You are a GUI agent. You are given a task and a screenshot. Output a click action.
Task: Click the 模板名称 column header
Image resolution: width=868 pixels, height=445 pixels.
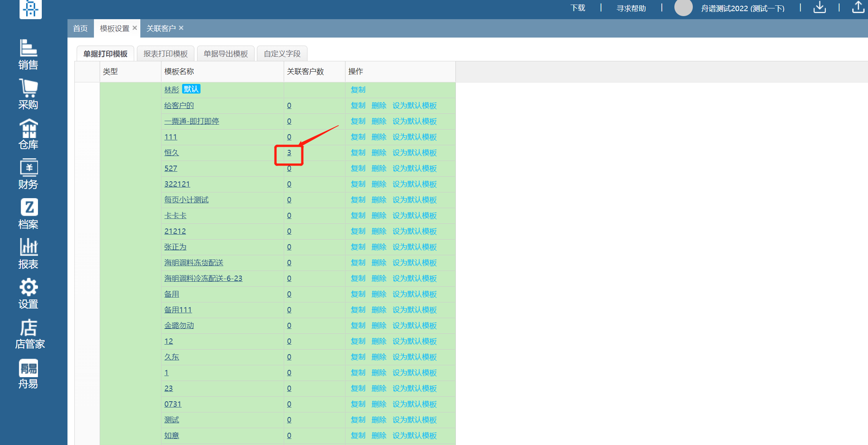click(222, 72)
